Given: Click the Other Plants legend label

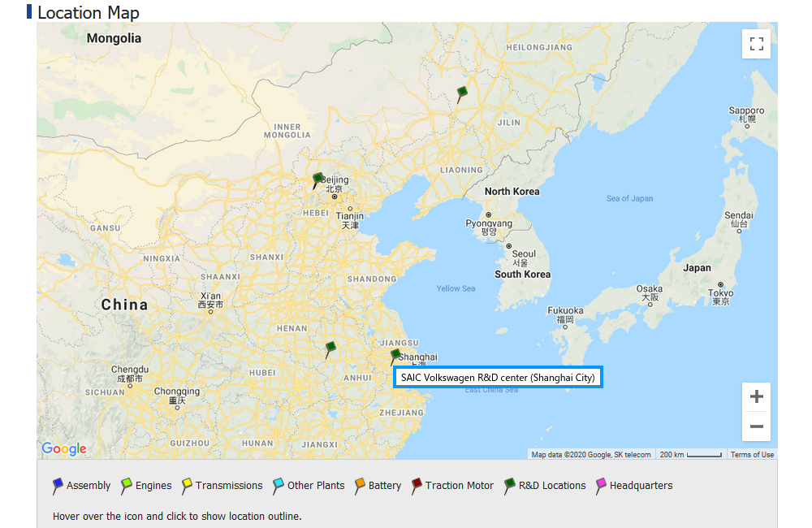Looking at the screenshot, I should pos(316,486).
